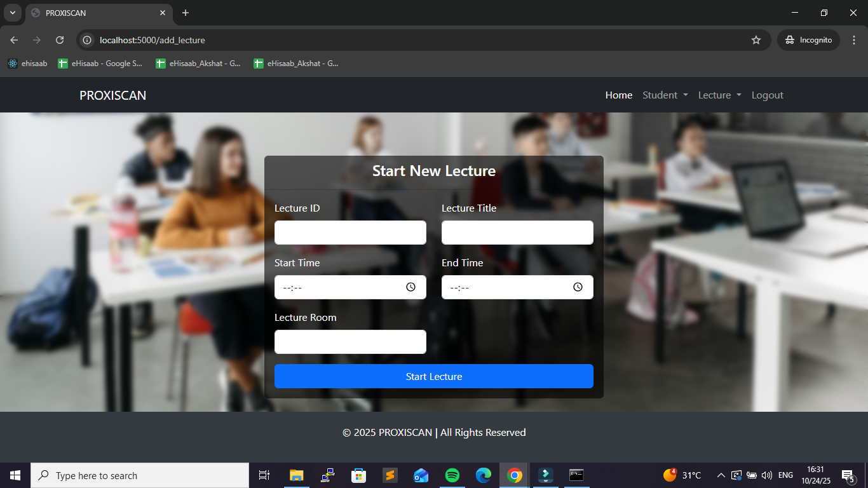Select the PROXISCAN browser tab
The height and width of the screenshot is (488, 868).
point(95,13)
